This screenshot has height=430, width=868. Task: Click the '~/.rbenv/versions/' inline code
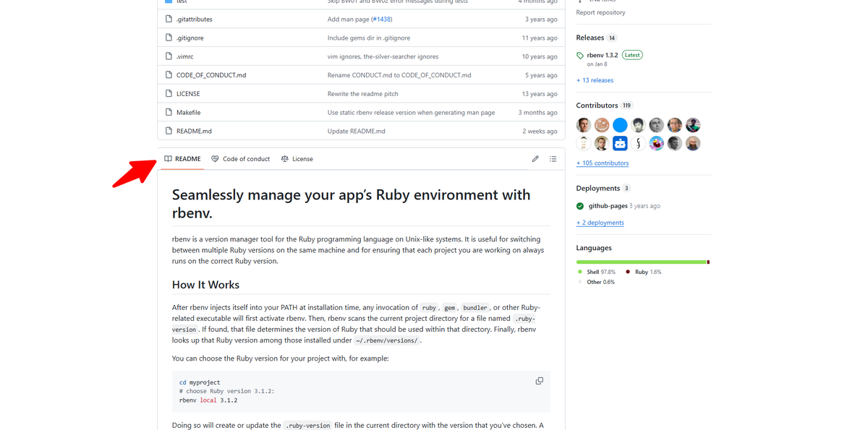tap(387, 340)
